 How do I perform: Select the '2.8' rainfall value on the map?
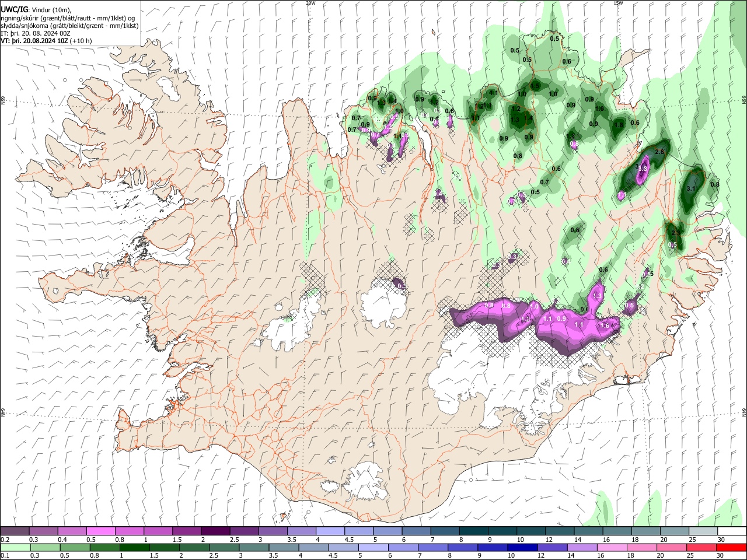pos(660,152)
